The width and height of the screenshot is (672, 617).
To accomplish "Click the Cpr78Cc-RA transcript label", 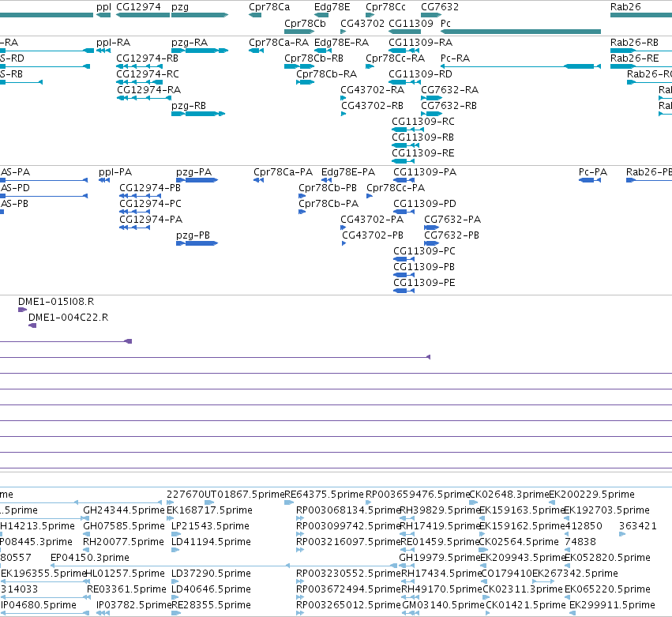I will 395,58.
